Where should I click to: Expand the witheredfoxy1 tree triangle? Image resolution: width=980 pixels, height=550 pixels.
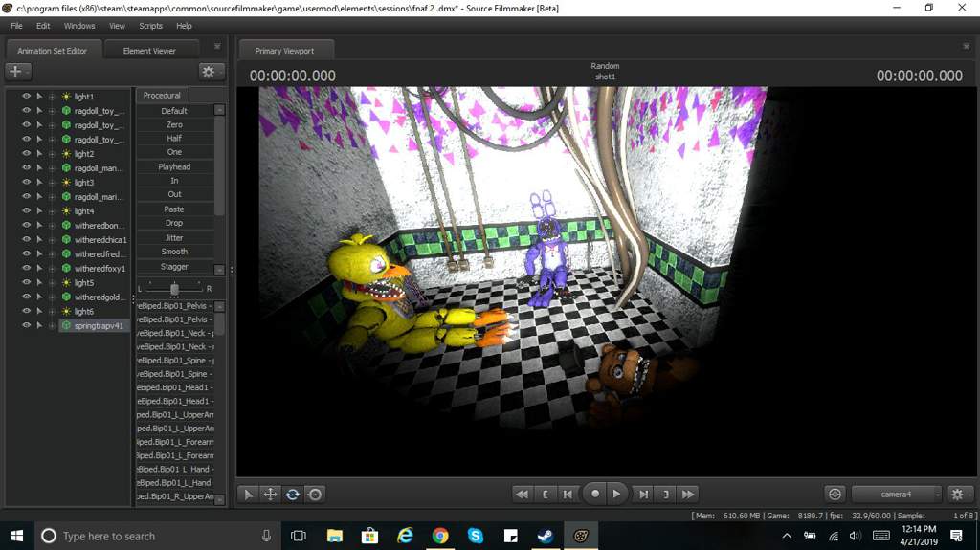39,268
